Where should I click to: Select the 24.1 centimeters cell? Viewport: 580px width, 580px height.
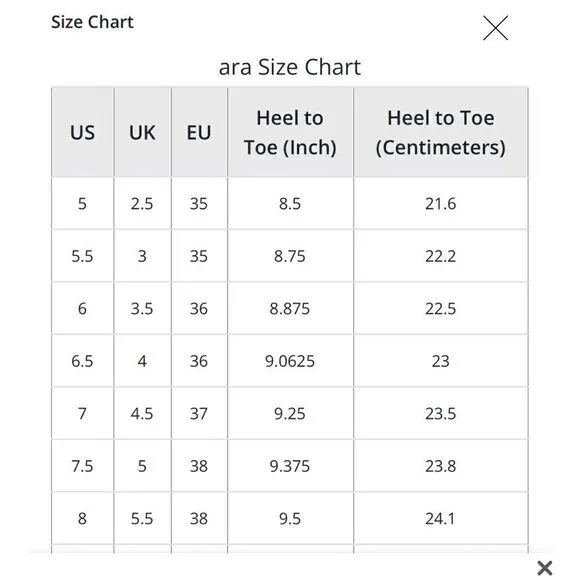coord(441,519)
